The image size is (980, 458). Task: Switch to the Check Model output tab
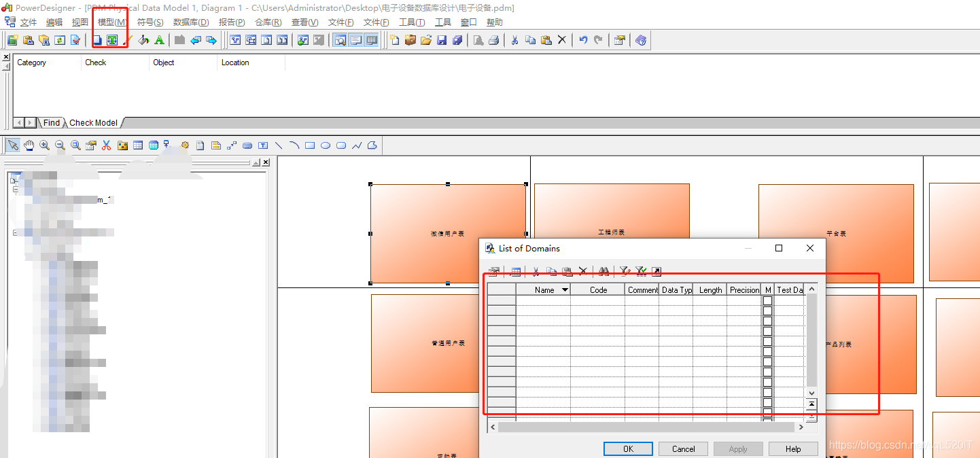[93, 123]
